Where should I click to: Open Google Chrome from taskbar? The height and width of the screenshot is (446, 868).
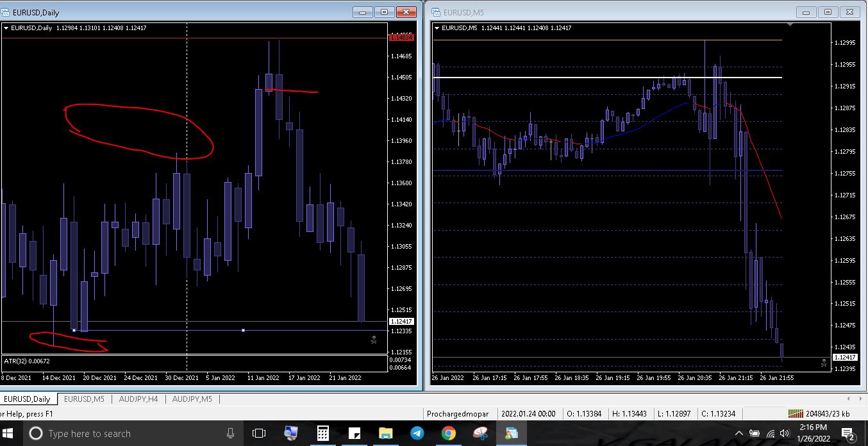[x=448, y=434]
